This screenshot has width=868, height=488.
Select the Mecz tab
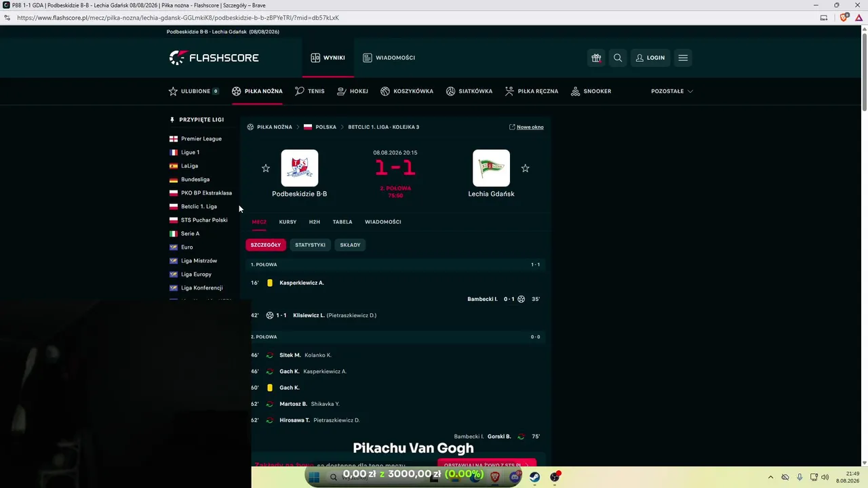[x=259, y=222]
